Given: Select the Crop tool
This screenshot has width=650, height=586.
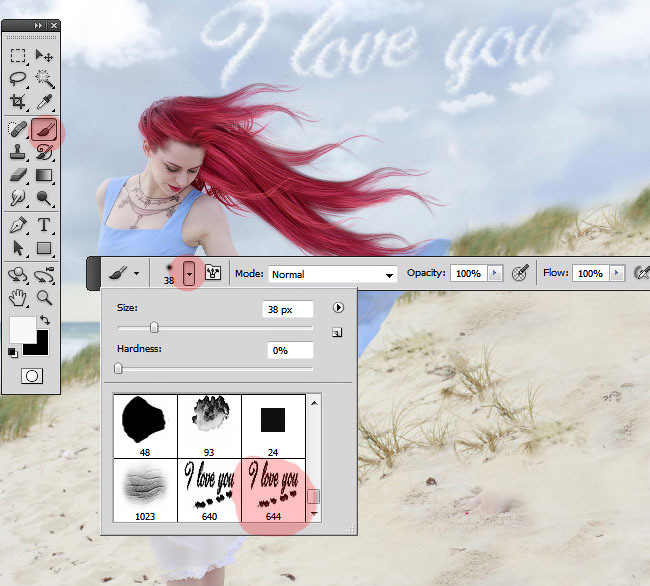Looking at the screenshot, I should [x=18, y=102].
